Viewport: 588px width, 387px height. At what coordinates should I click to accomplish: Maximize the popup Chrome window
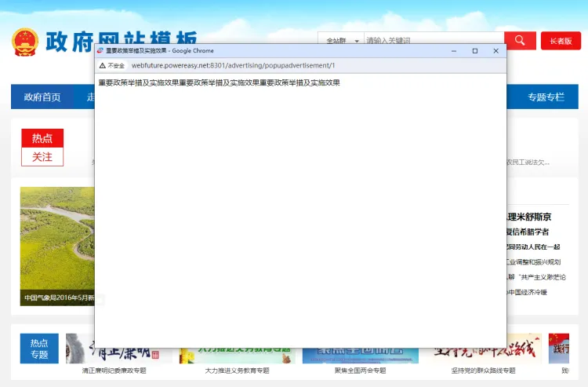click(x=474, y=51)
